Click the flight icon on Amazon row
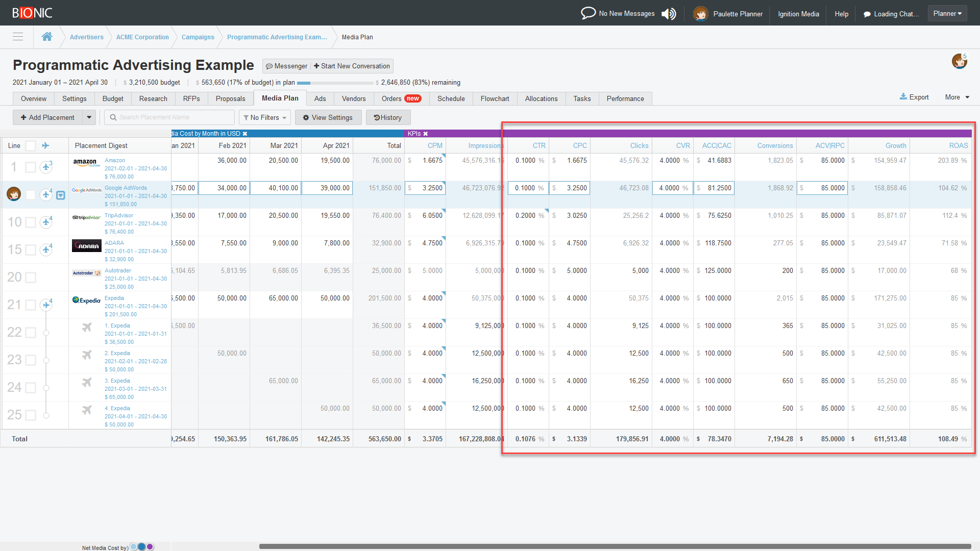 (46, 167)
